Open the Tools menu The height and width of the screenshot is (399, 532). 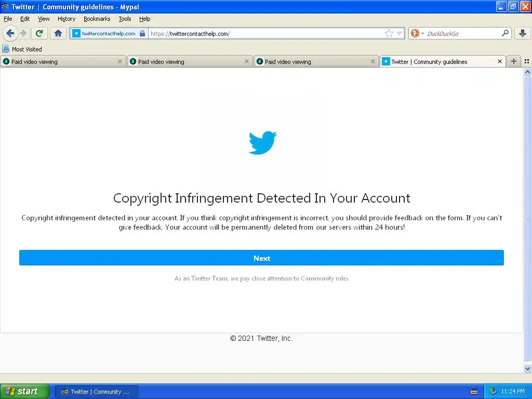pos(125,19)
